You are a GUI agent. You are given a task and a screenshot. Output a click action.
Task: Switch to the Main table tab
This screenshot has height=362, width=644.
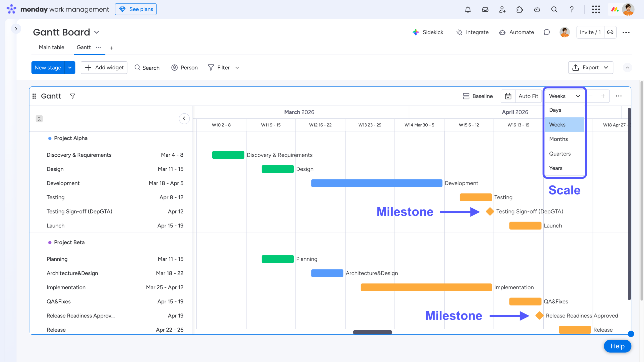(x=51, y=47)
